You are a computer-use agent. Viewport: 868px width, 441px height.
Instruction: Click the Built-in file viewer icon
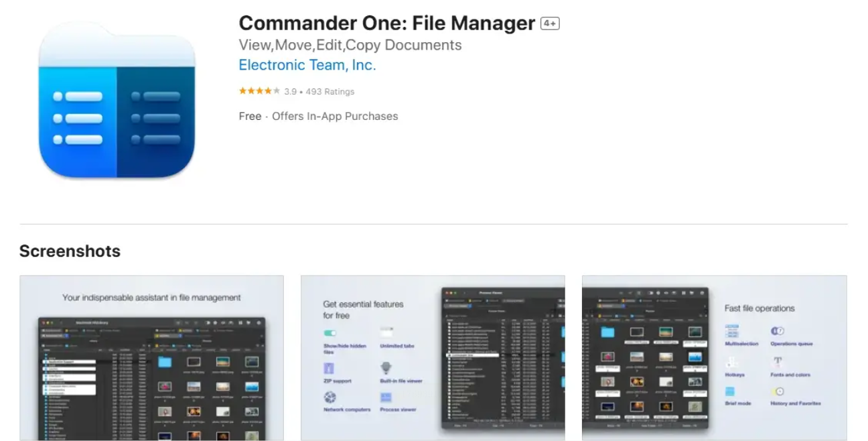coord(386,368)
